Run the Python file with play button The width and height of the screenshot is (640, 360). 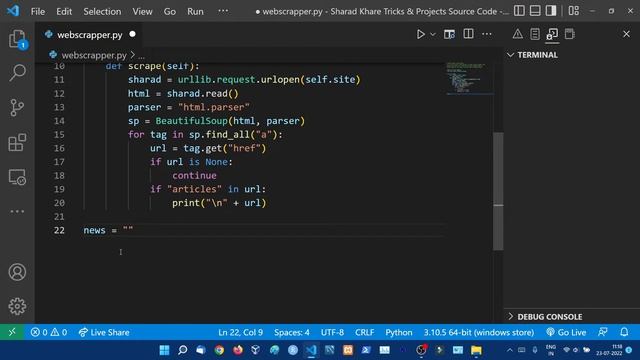[x=420, y=34]
